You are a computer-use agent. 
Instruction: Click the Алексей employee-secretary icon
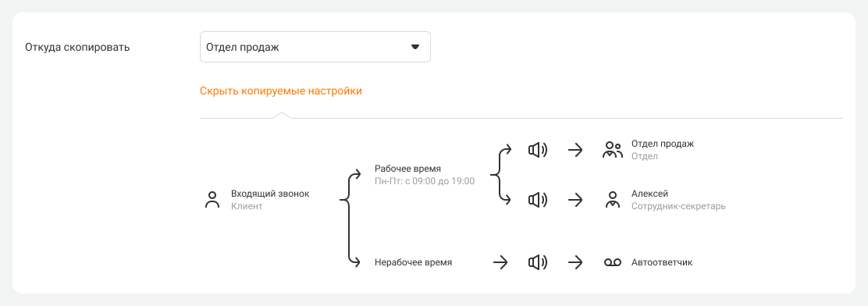(x=612, y=200)
